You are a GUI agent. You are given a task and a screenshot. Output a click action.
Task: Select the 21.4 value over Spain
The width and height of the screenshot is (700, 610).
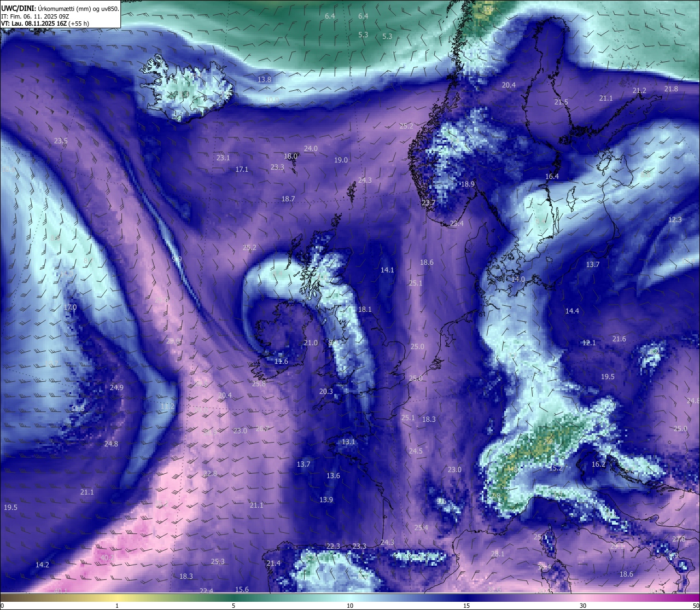click(x=273, y=563)
